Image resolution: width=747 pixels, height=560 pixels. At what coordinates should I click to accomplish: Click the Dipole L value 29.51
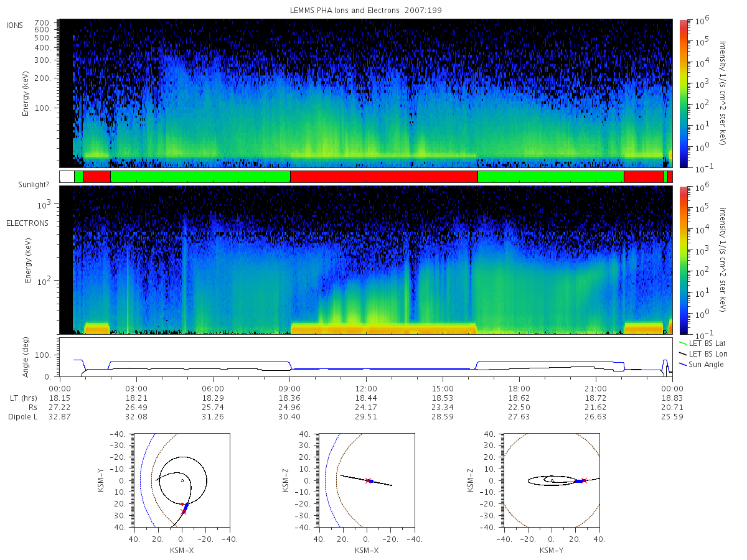coord(366,416)
